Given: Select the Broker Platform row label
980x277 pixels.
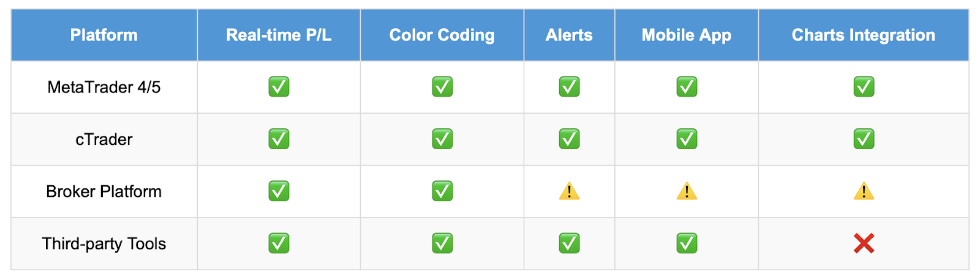Looking at the screenshot, I should [x=104, y=191].
